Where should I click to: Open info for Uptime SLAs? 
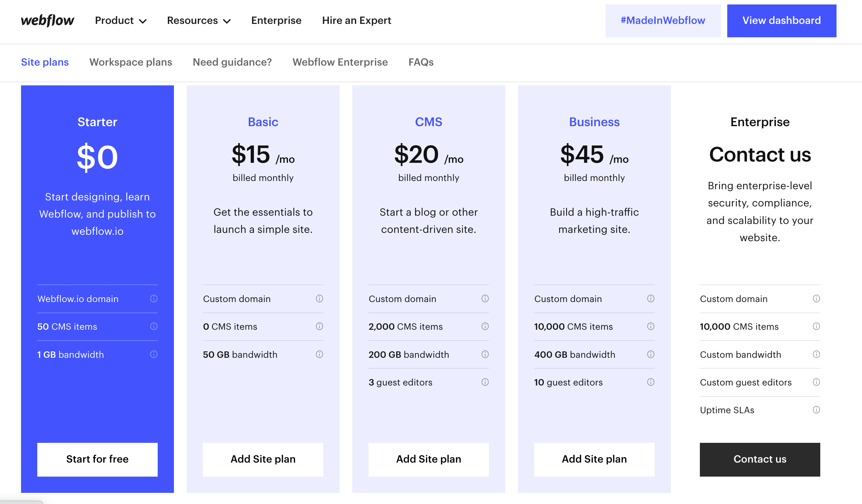[816, 410]
